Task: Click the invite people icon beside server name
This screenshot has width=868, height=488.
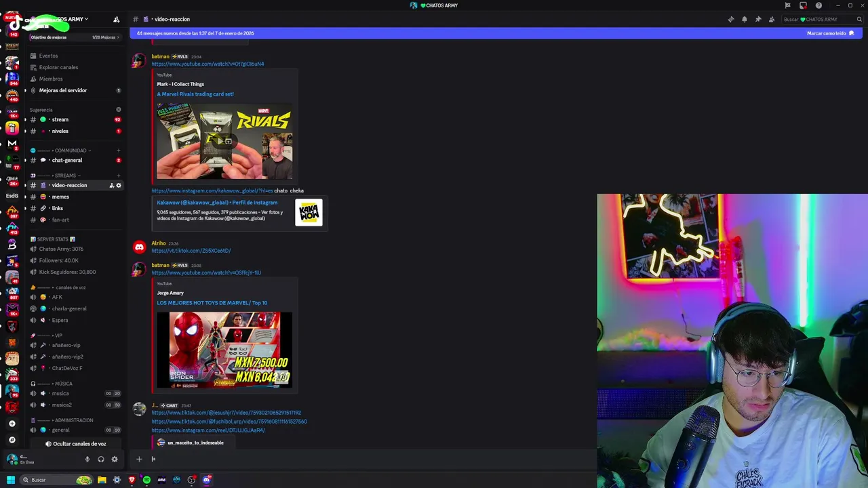Action: coord(116,19)
